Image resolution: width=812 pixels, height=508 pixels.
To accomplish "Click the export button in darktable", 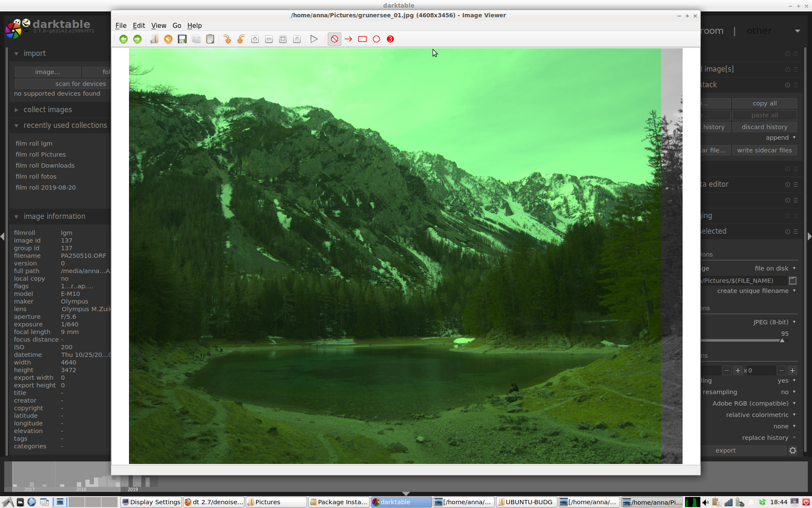I will (743, 450).
